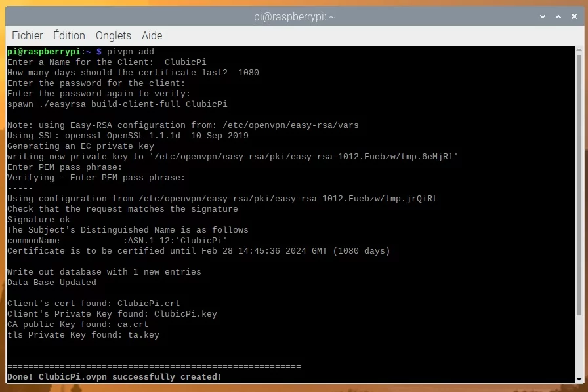Screen dimensions: 588x392
Task: Click the config path ending in 'tmp.jrQiRt'
Action: [x=288, y=199]
